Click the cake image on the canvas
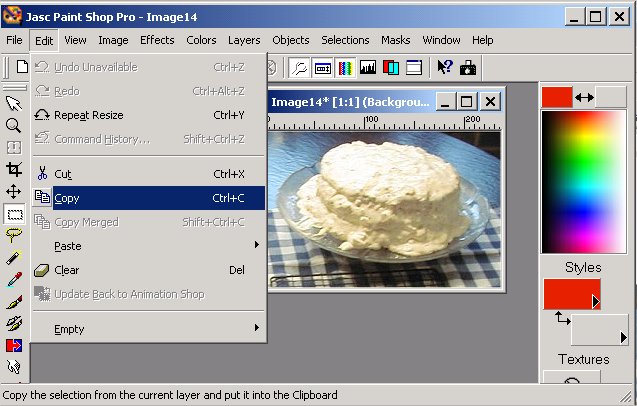 click(x=380, y=200)
